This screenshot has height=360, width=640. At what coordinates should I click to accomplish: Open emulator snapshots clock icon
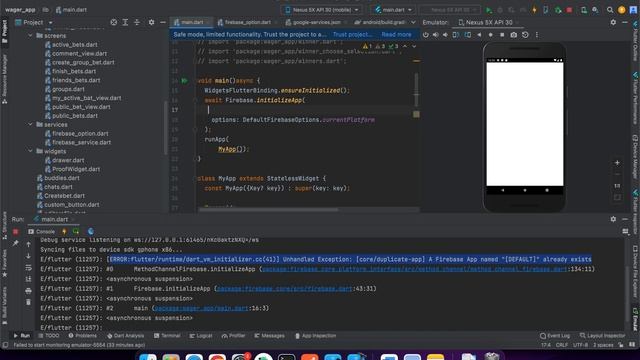[525, 35]
